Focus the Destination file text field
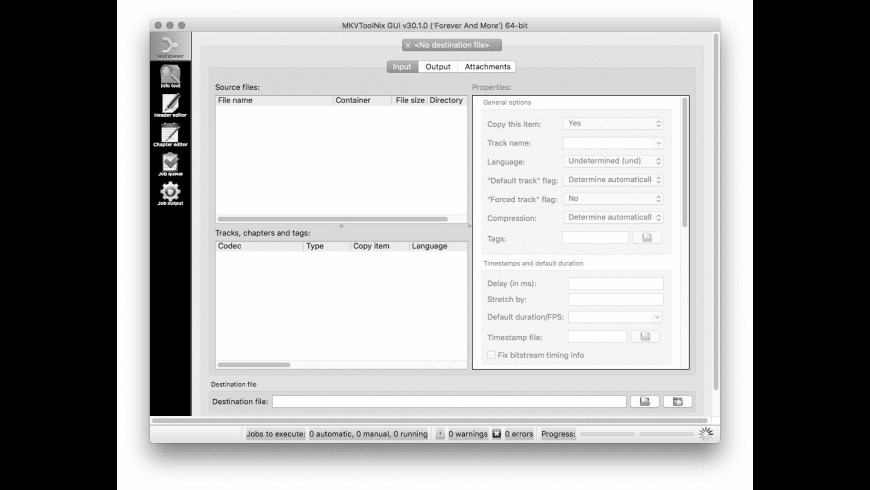The height and width of the screenshot is (490, 870). 449,401
